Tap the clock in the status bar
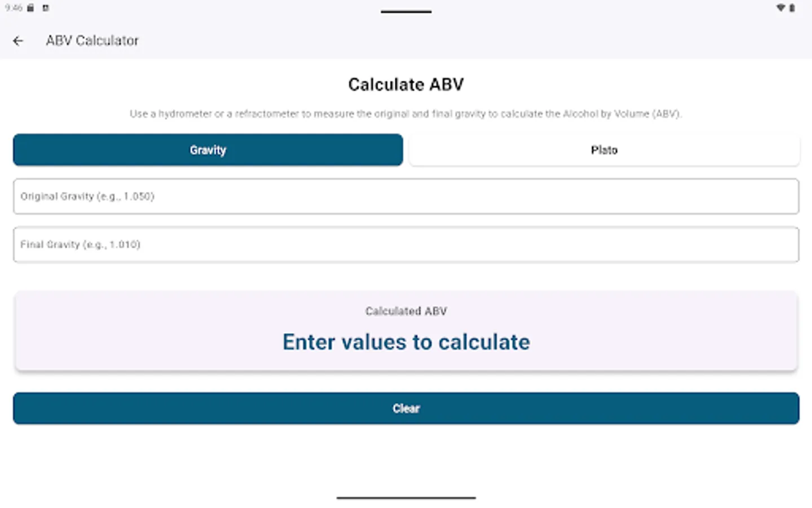The height and width of the screenshot is (508, 812). click(x=12, y=8)
